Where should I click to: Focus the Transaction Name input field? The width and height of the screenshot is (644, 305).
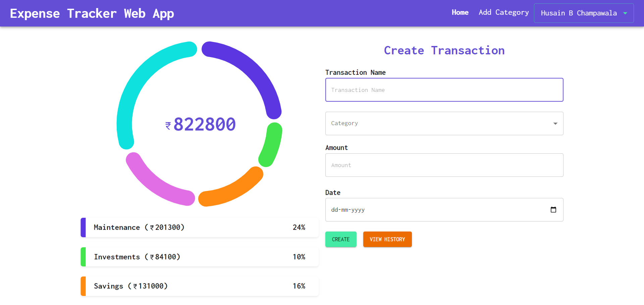tap(444, 90)
